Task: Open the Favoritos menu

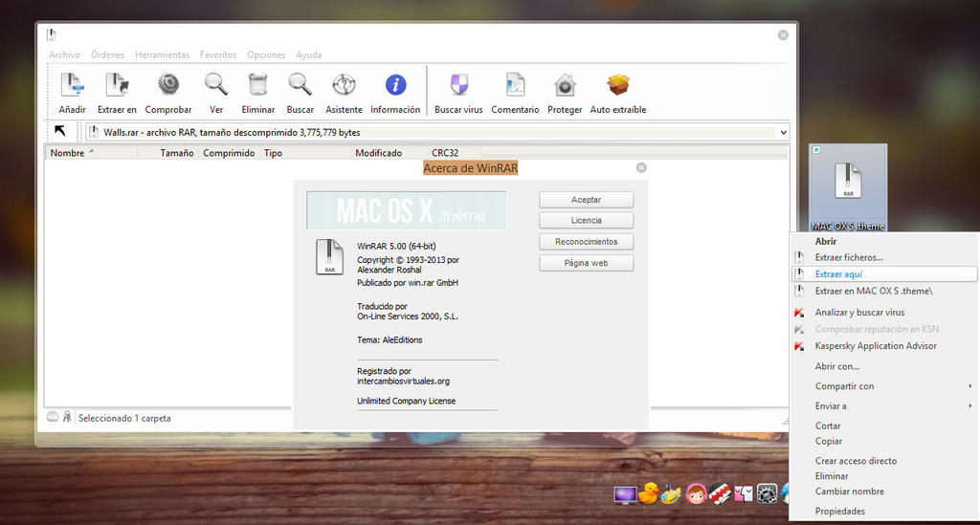Action: tap(218, 55)
